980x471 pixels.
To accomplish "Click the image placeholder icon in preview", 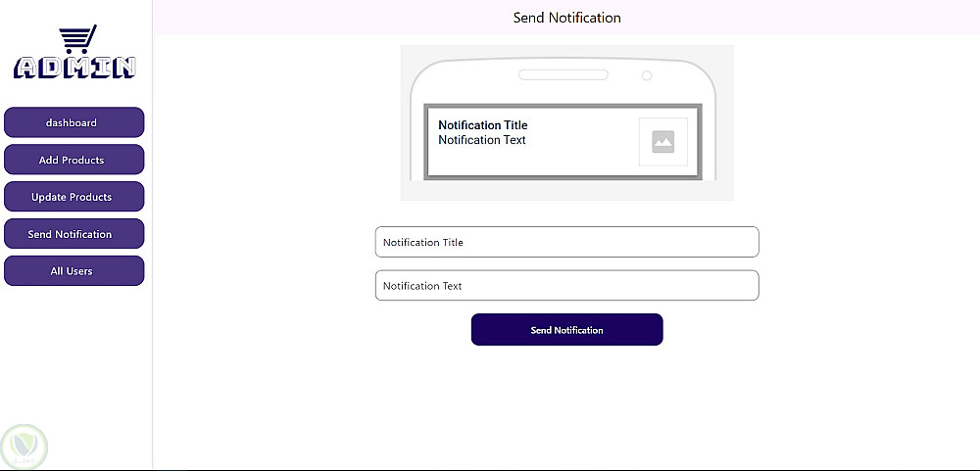I will [663, 142].
